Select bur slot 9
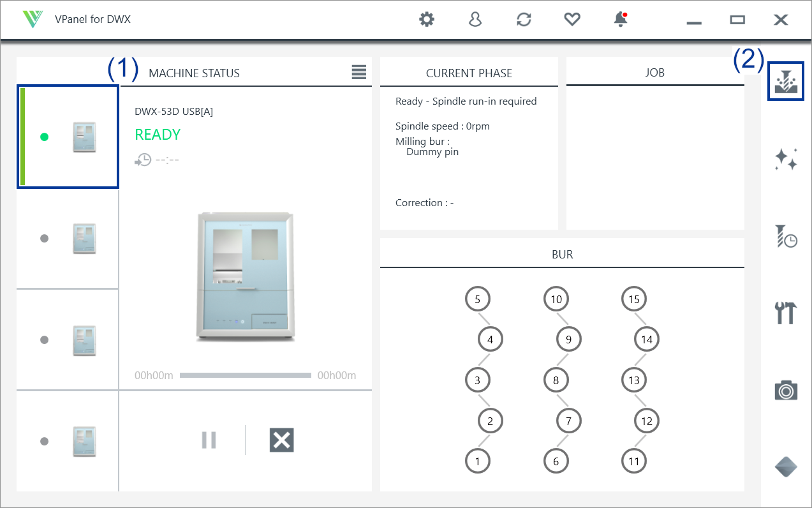 [569, 340]
